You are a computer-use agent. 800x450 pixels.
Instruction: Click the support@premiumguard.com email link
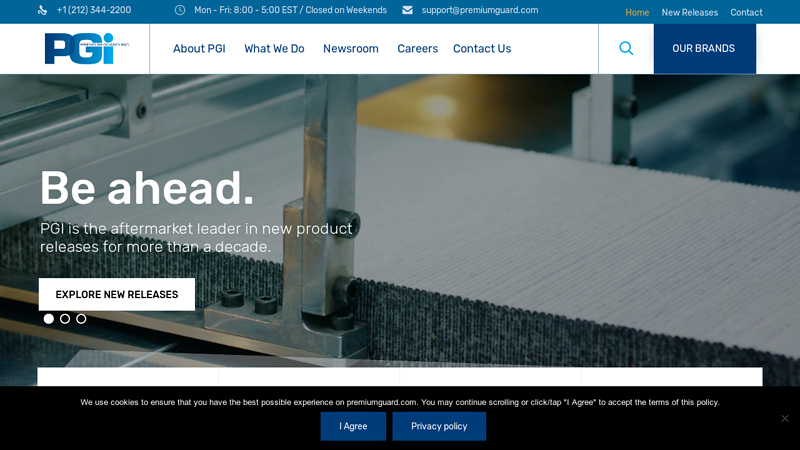point(480,10)
